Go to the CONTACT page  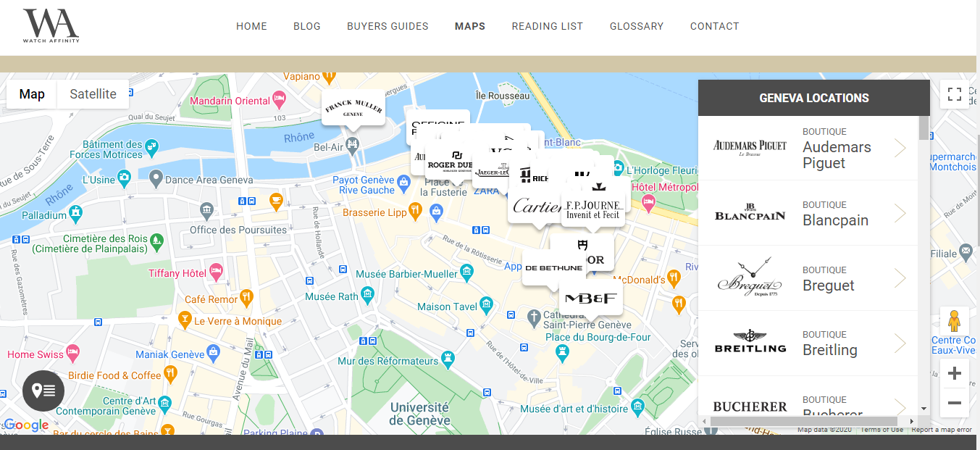[x=715, y=26]
